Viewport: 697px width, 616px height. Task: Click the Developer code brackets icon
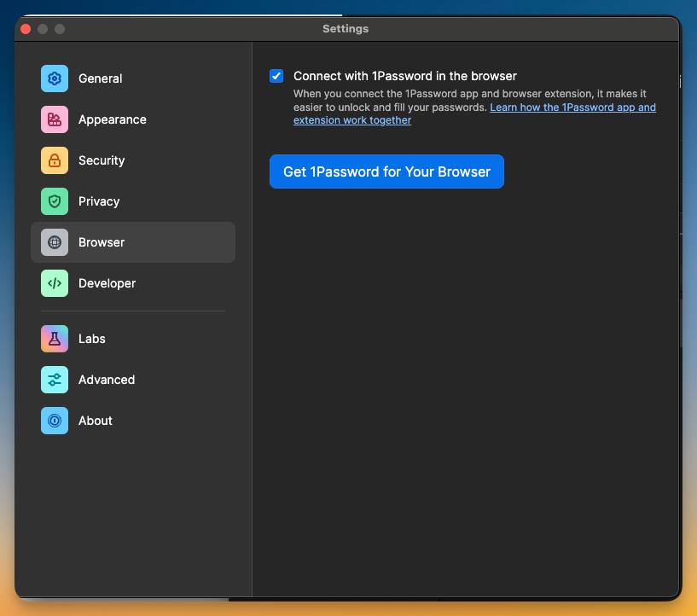[x=55, y=283]
